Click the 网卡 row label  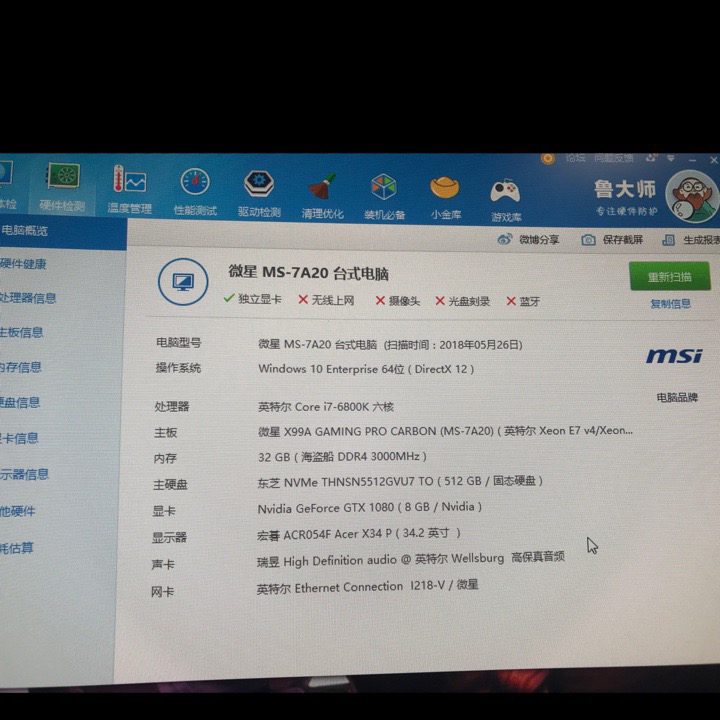coord(162,591)
